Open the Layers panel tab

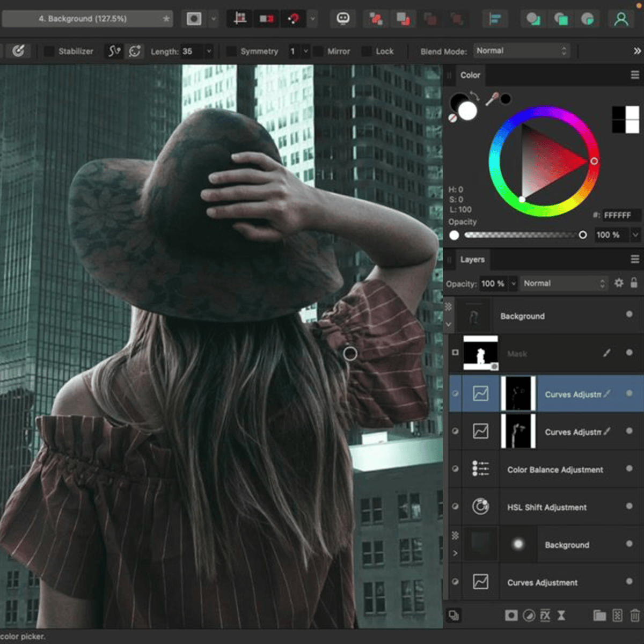coord(472,260)
